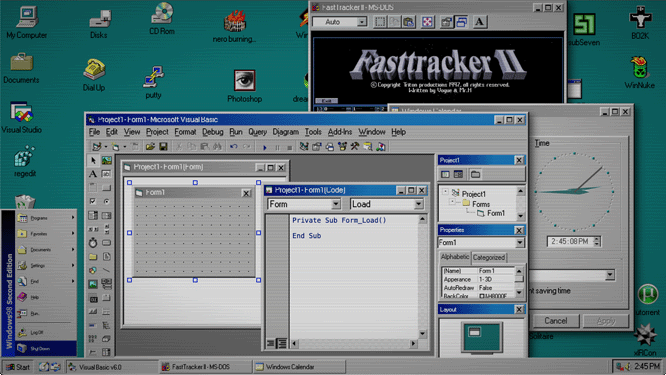Screen dimensions: 666x375
Task: Click the time spinner arrows in the Time dialog
Action: [x=597, y=241]
